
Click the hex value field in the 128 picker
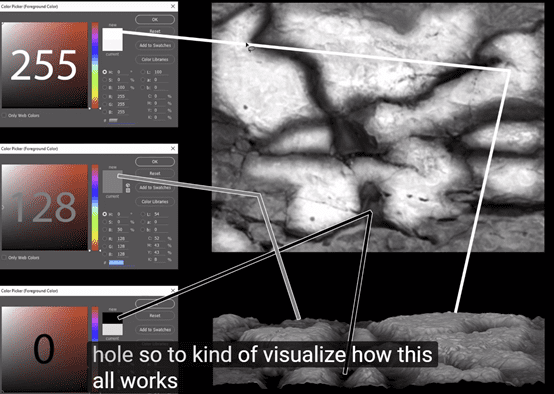(x=116, y=263)
